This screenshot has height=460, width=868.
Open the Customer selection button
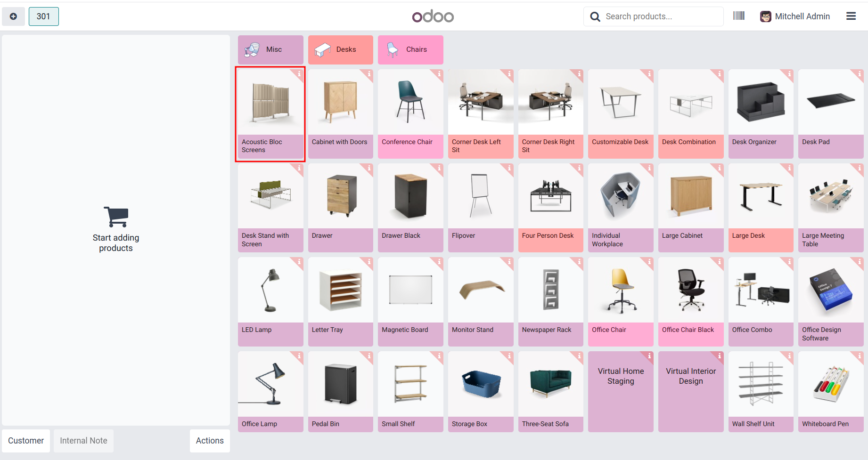pos(26,441)
